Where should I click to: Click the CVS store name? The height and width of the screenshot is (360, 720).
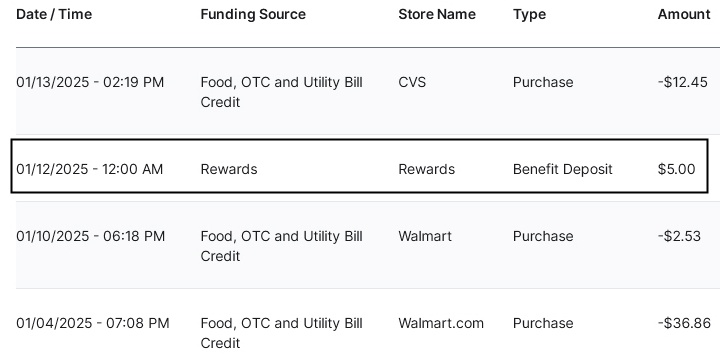[x=412, y=82]
